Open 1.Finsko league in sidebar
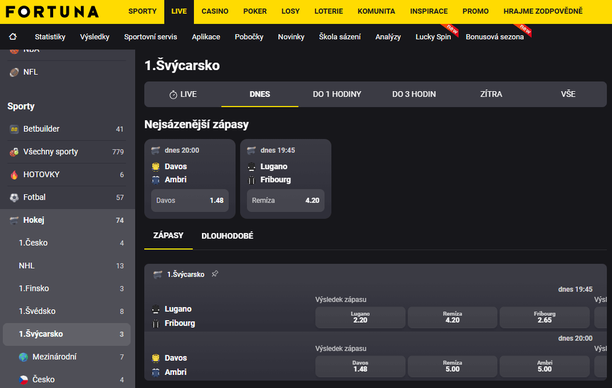612x388 pixels. click(x=67, y=288)
